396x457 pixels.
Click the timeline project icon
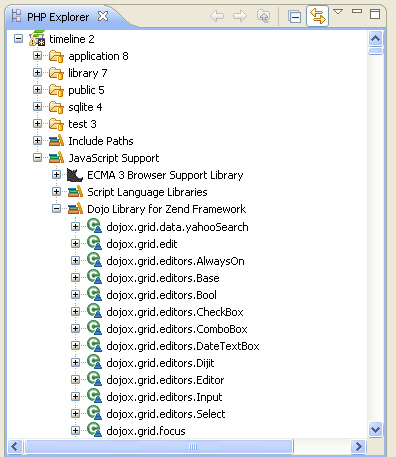[37, 39]
